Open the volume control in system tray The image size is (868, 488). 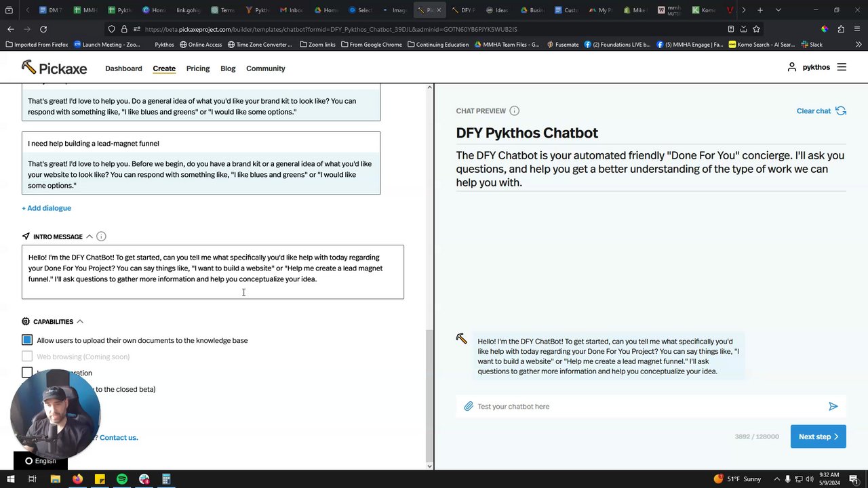(x=809, y=479)
